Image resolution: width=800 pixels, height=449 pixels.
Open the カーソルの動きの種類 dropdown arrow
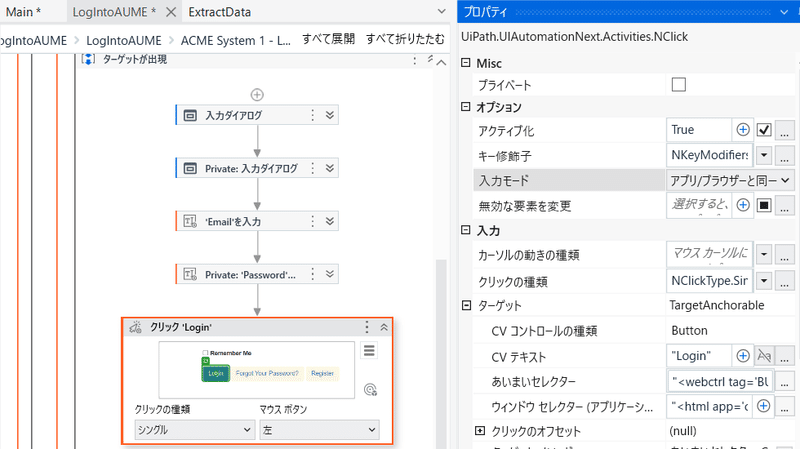pos(764,254)
